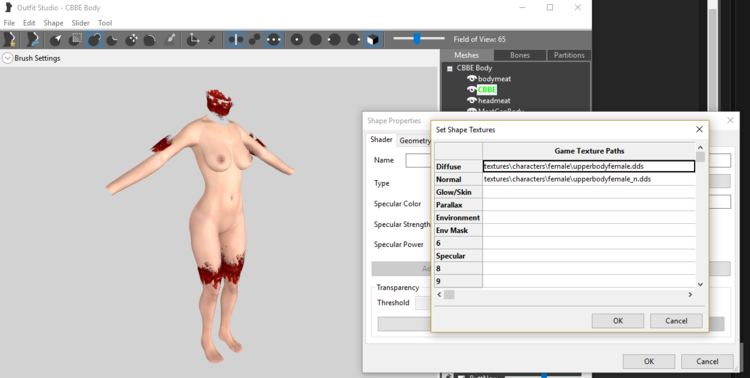Toggle the two overlapping spheres icon
Screen dimensions: 750x378
254,40
